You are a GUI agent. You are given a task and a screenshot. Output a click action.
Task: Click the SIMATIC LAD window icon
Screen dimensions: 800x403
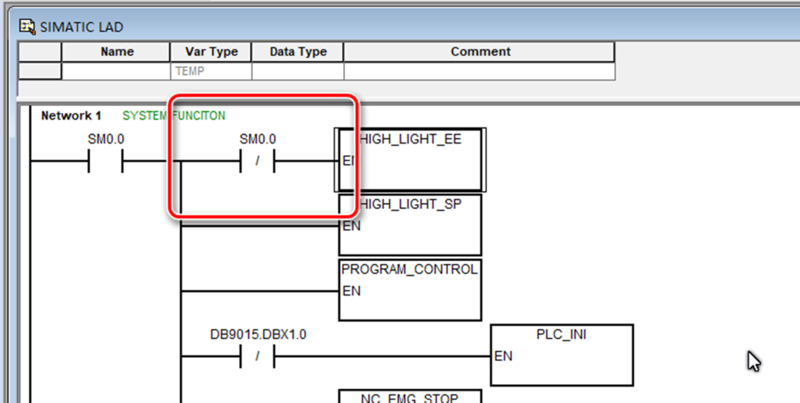[x=27, y=27]
